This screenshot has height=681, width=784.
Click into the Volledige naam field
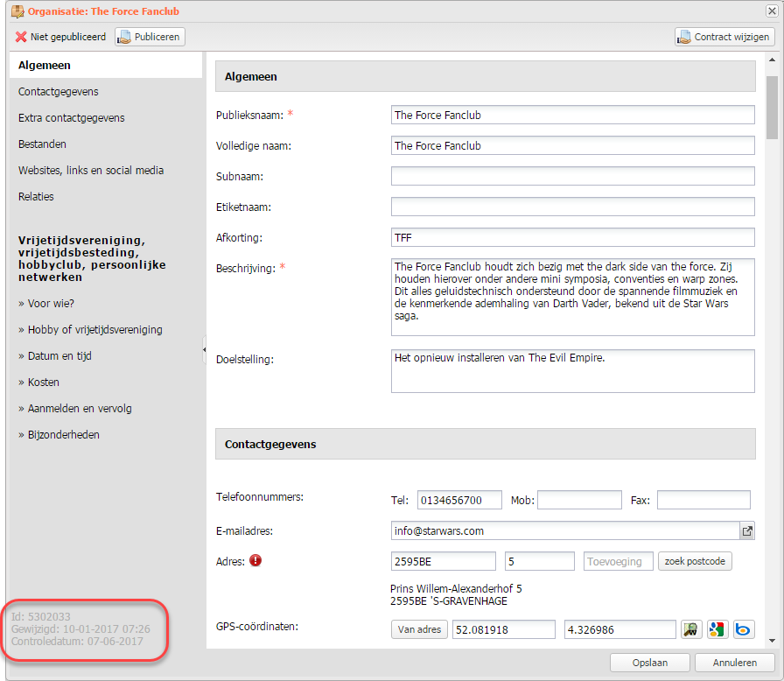572,145
